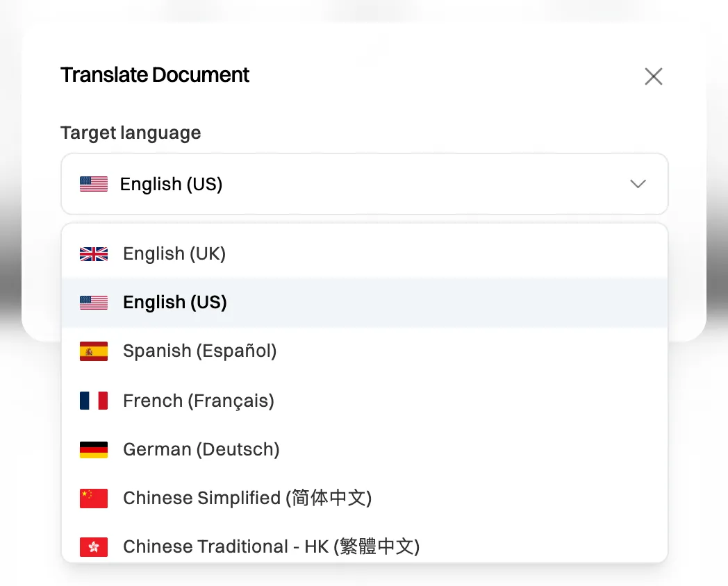Viewport: 728px width, 586px height.
Task: Click US flag in the selected field
Action: [94, 184]
